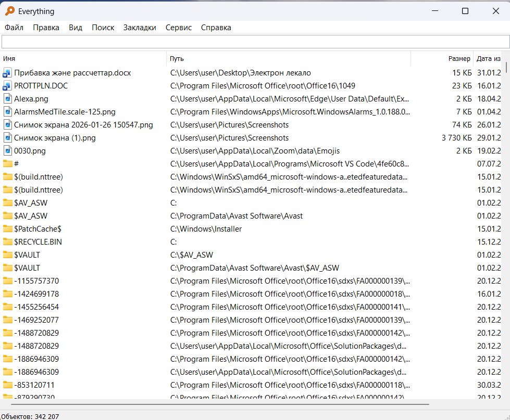Click image icon of AlarmsMedTile.scale-125.png

tap(7, 112)
